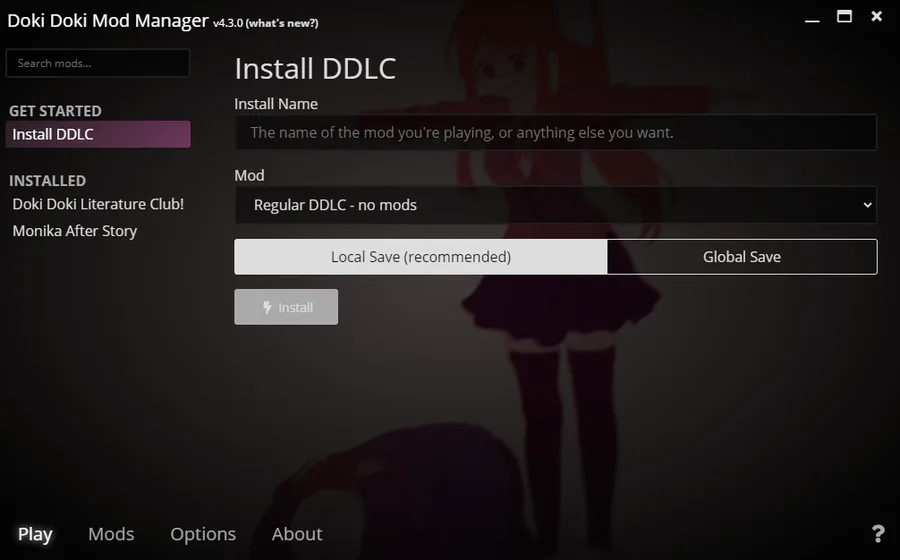
Task: Open Monika After Story install
Action: (x=75, y=231)
